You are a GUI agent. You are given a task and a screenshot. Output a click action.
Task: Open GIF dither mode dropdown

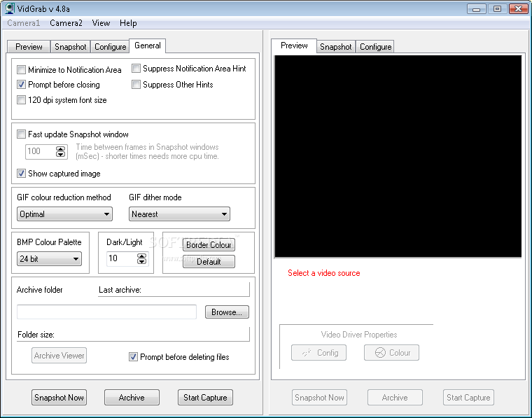click(x=179, y=214)
